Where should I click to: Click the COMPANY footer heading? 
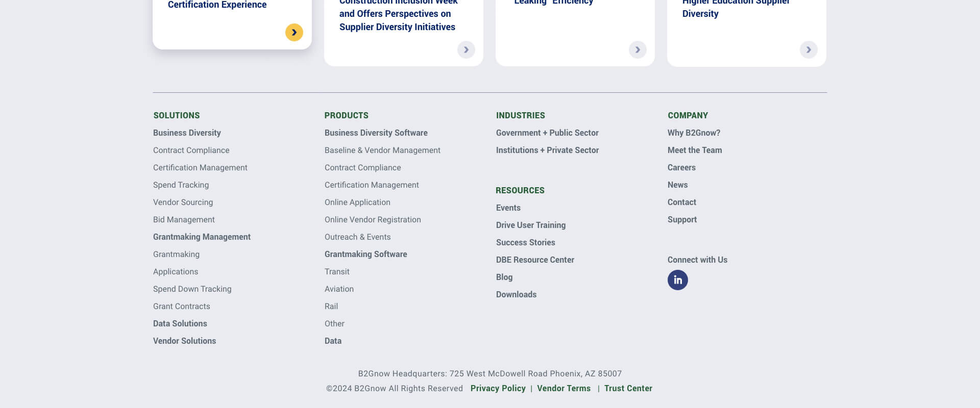point(688,115)
